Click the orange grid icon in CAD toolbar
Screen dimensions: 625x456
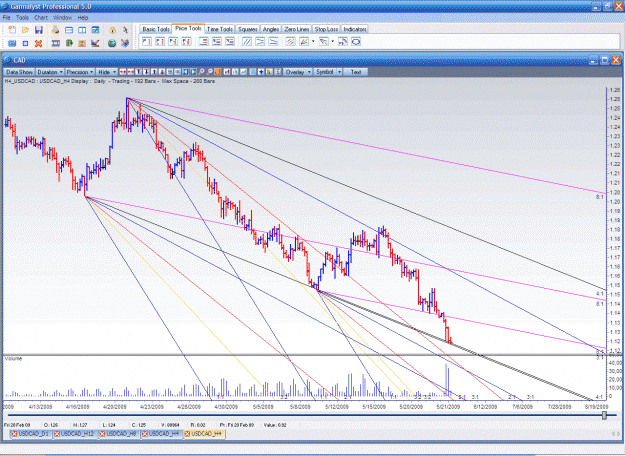pos(218,72)
